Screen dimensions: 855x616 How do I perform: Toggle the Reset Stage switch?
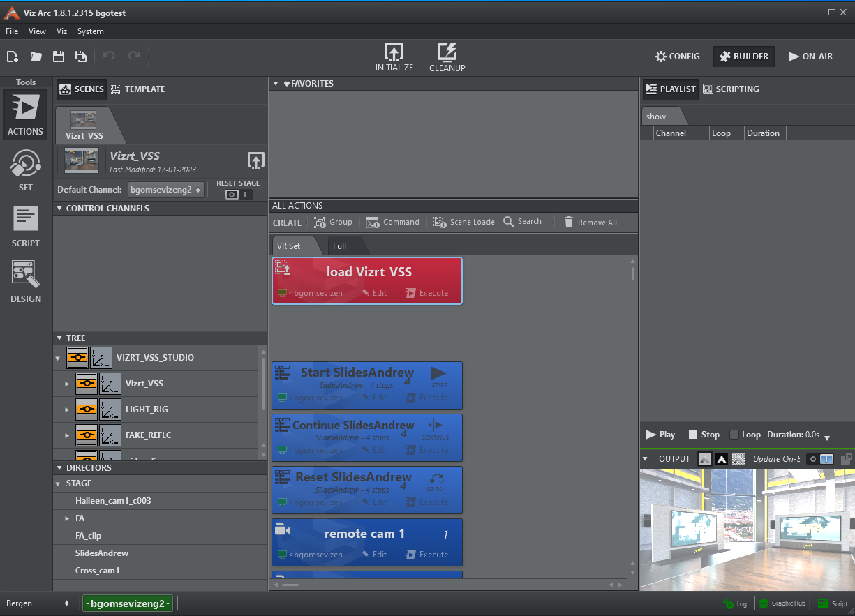click(x=238, y=195)
